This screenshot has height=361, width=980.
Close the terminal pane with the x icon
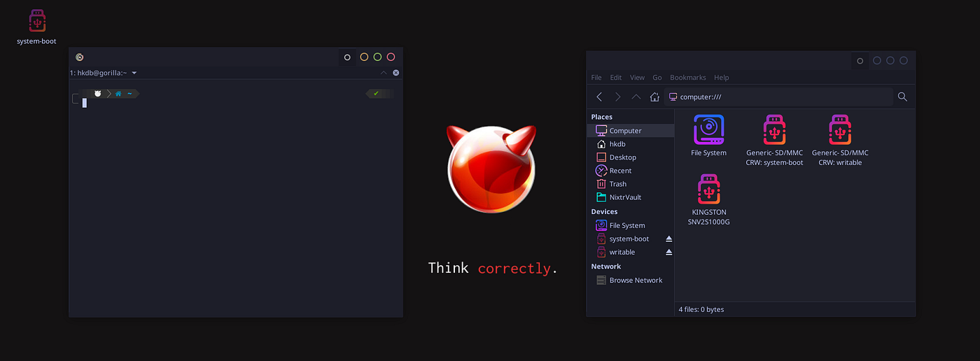[395, 73]
